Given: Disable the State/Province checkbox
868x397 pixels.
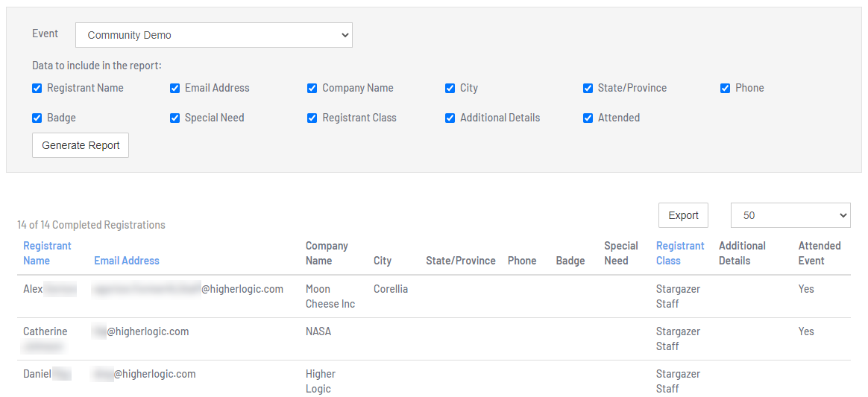Looking at the screenshot, I should [588, 88].
